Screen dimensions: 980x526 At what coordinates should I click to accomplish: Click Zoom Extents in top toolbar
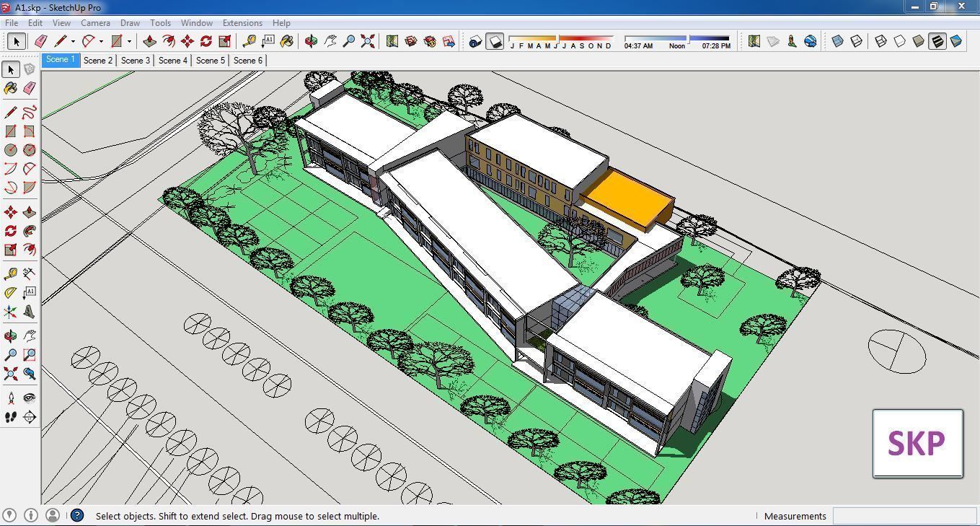368,41
